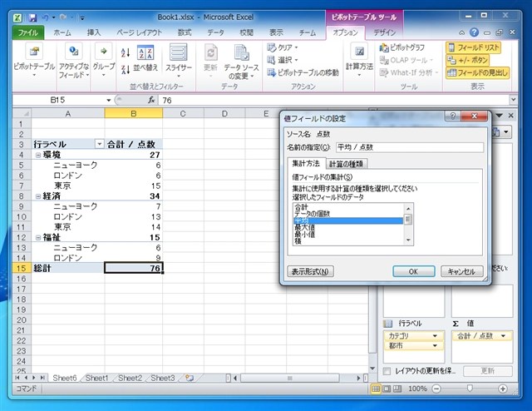Screen dimensions: 532x411
Task: Toggle the フィールド リスト button
Action: [x=474, y=47]
